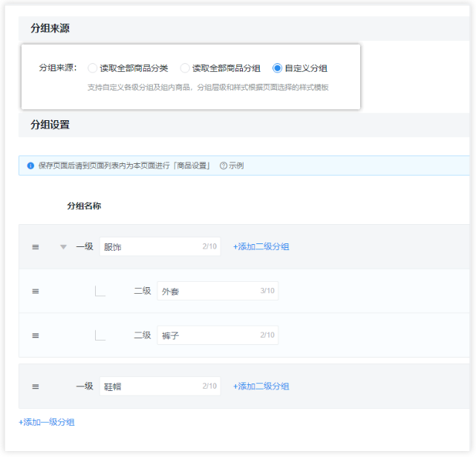Click the 服饰 group name input field
Image resolution: width=476 pixels, height=457 pixels.
point(150,247)
